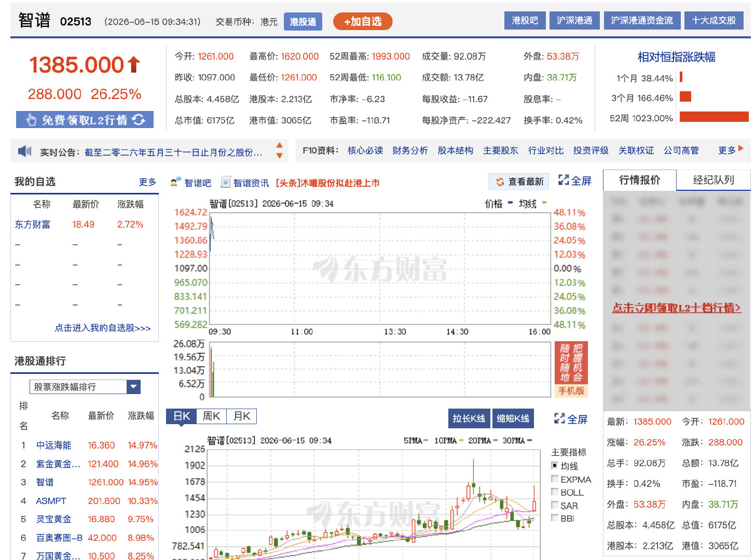Switch to the 日K tab
This screenshot has height=560, width=755.
(182, 416)
